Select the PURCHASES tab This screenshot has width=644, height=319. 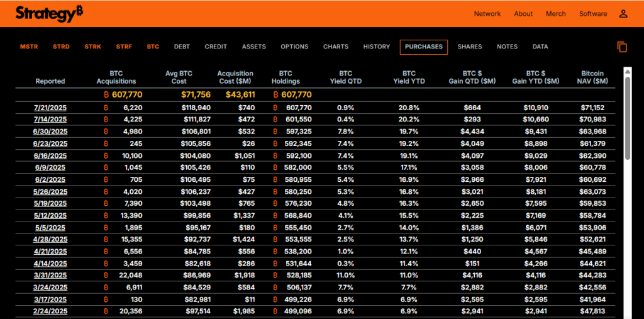coord(423,47)
